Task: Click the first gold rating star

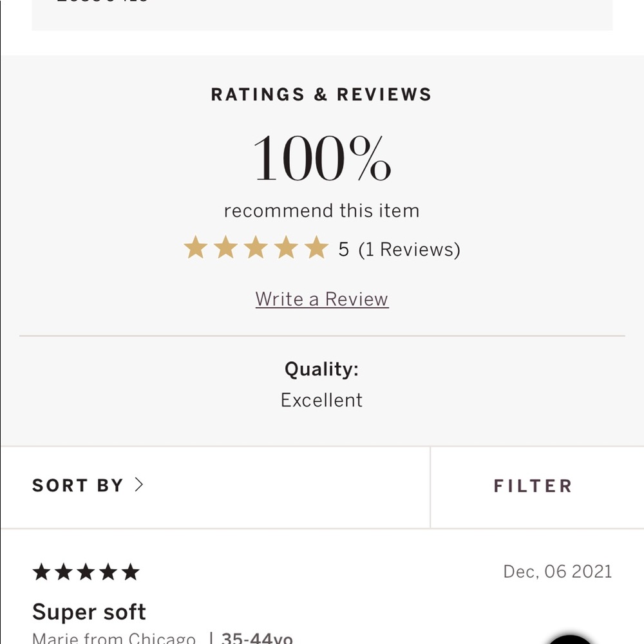Action: coord(196,247)
